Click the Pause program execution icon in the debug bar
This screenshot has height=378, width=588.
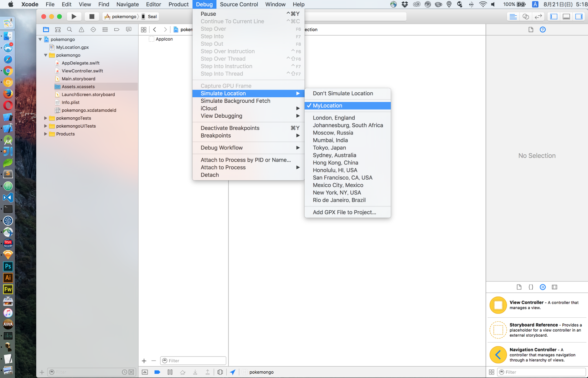coord(170,372)
